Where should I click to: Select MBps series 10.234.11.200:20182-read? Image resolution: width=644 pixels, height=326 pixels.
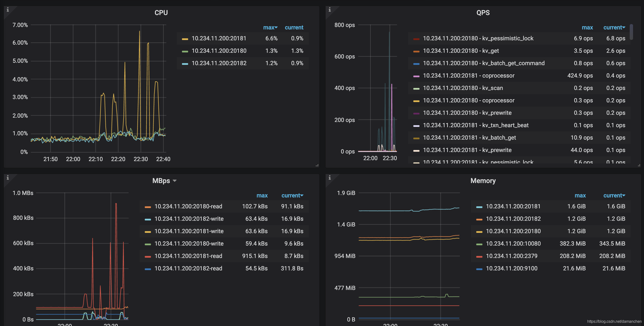pyautogui.click(x=188, y=268)
